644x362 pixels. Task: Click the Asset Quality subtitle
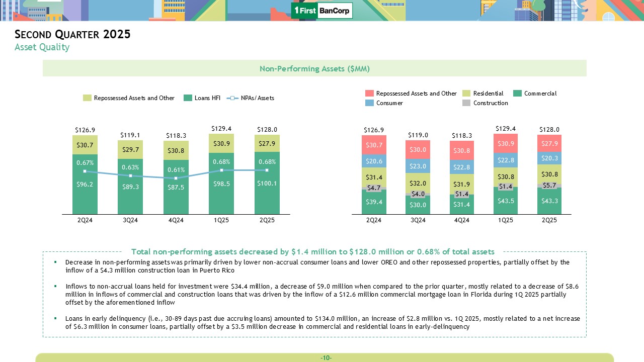42,47
